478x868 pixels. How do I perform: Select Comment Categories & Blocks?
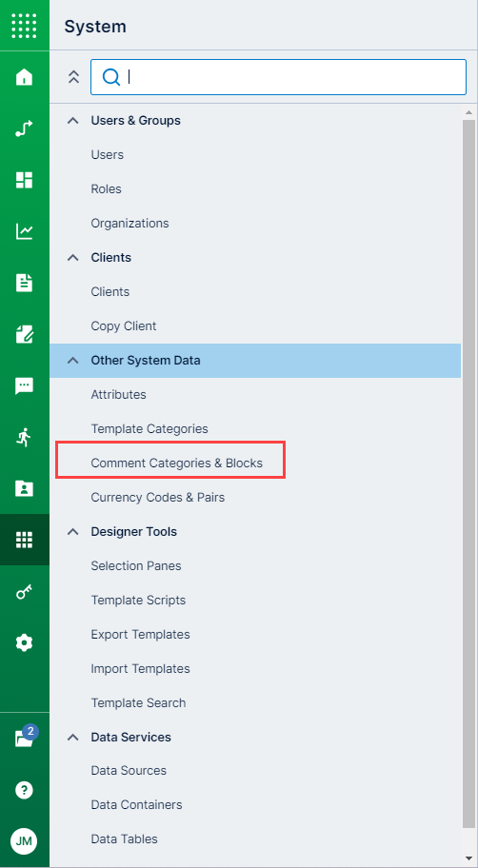[x=177, y=463]
